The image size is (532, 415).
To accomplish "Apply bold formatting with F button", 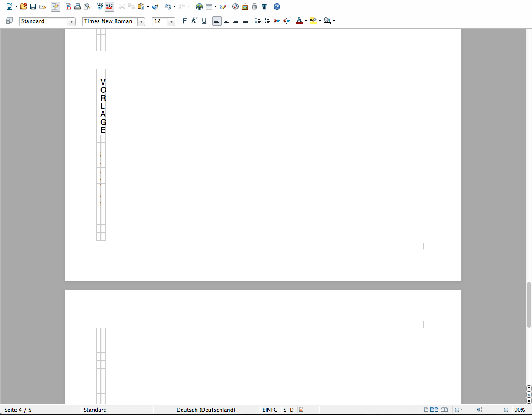I will 184,21.
